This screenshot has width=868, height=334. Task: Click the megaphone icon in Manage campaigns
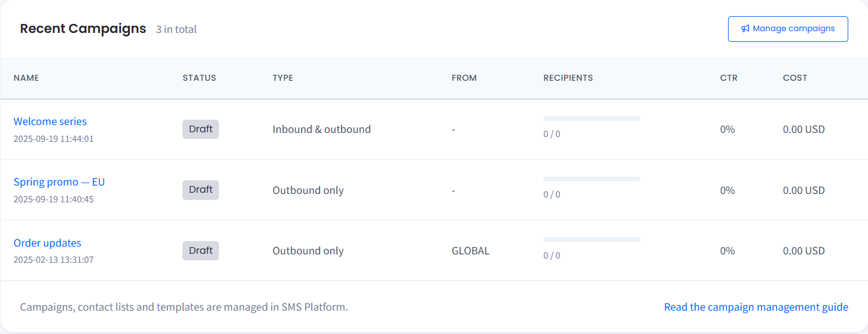coord(745,29)
